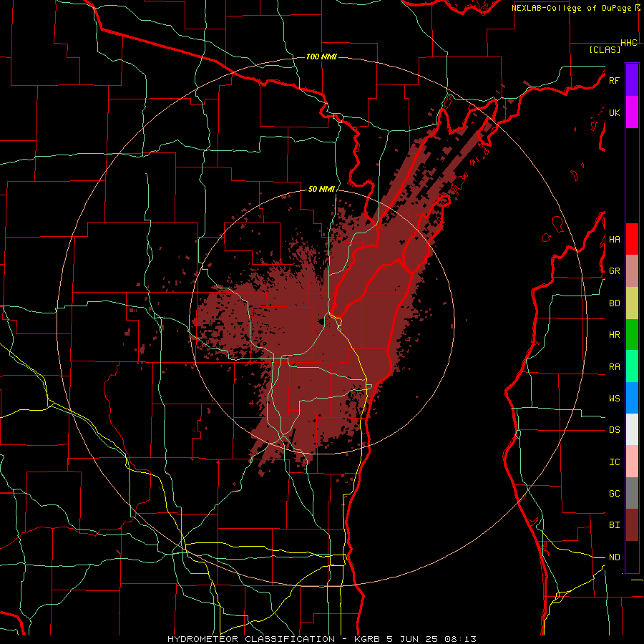The height and width of the screenshot is (644, 644).
Task: Click the HR legend label
Action: [x=614, y=335]
